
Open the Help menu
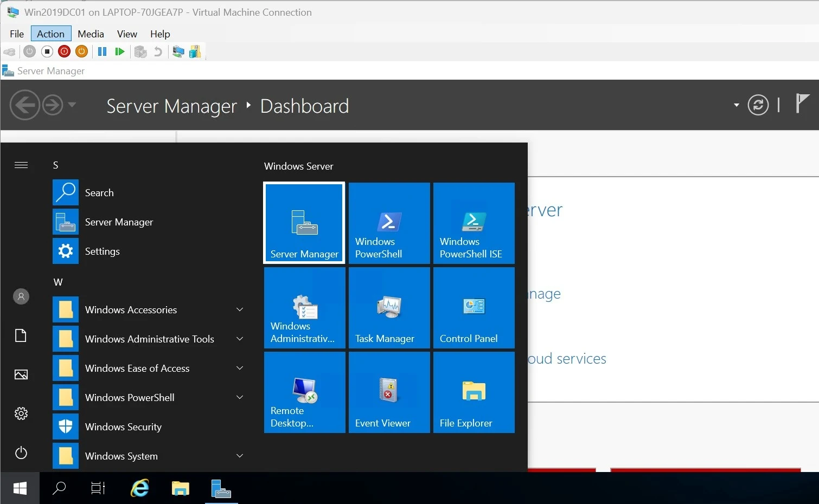[x=160, y=34]
